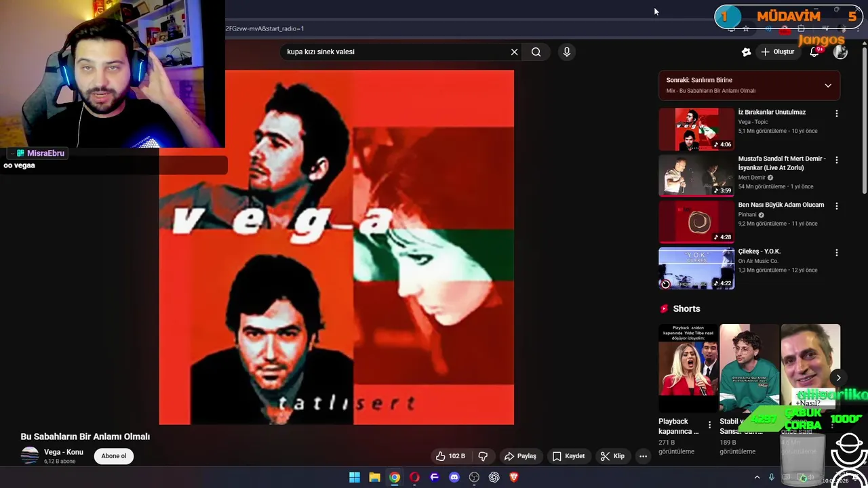Image resolution: width=868 pixels, height=488 pixels.
Task: Open File Explorer from the taskbar
Action: coord(374,477)
